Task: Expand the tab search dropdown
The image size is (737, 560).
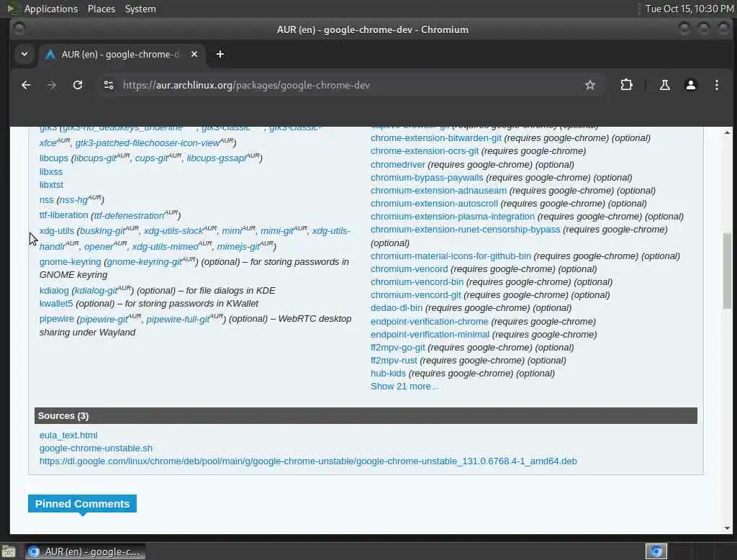Action: click(x=24, y=54)
